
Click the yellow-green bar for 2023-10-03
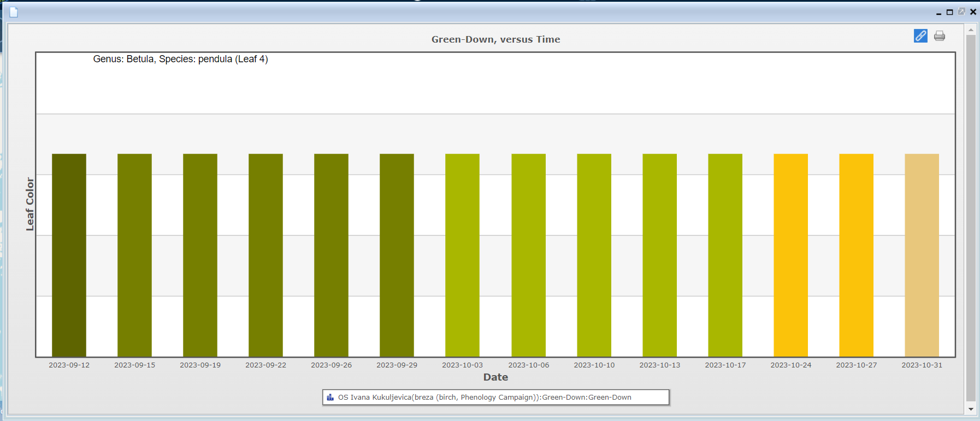coord(462,255)
